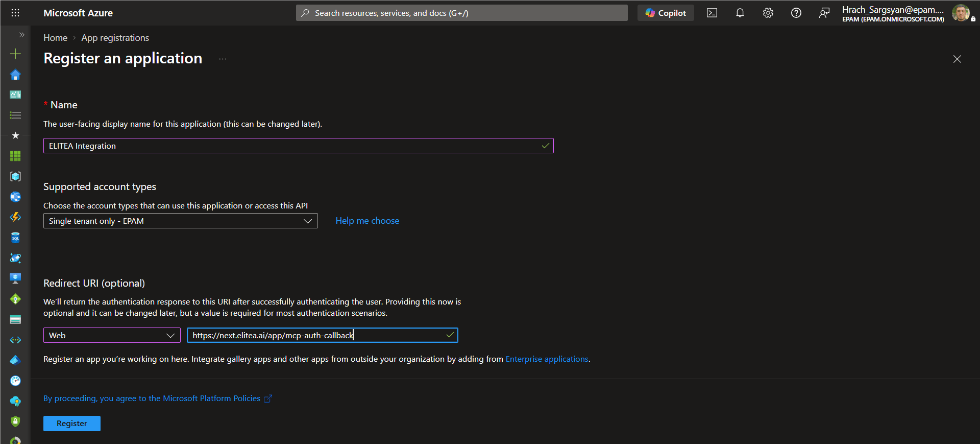Viewport: 980px width, 444px height.
Task: Open Resource groups cube icon
Action: pyautogui.click(x=15, y=176)
